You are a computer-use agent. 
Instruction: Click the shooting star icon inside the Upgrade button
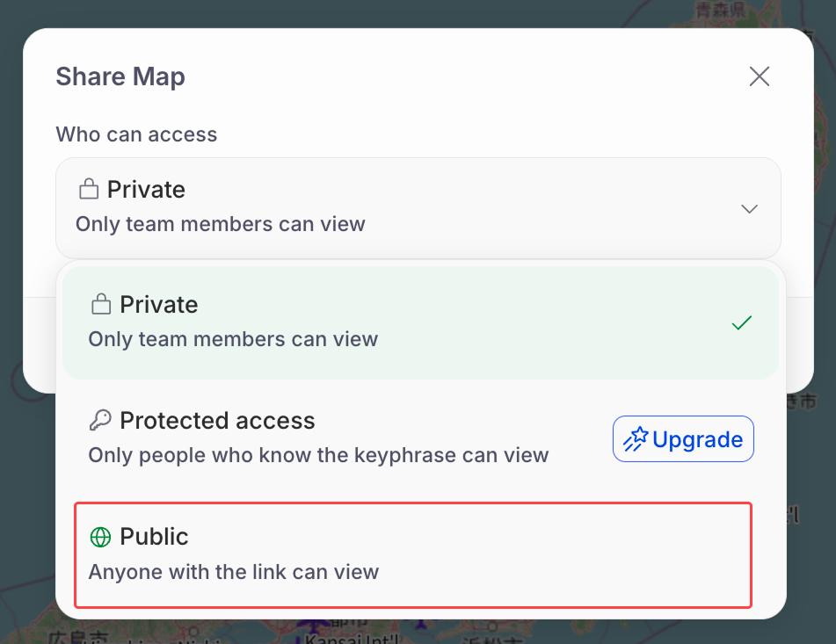(636, 439)
